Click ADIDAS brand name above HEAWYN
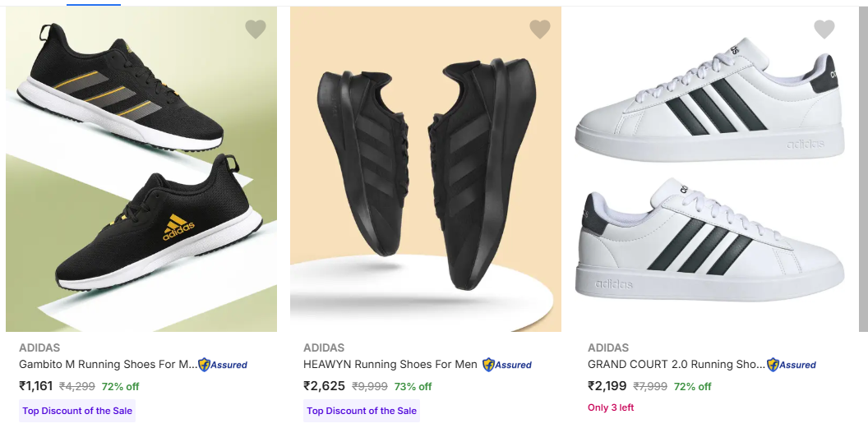Image resolution: width=868 pixels, height=428 pixels. pyautogui.click(x=324, y=347)
